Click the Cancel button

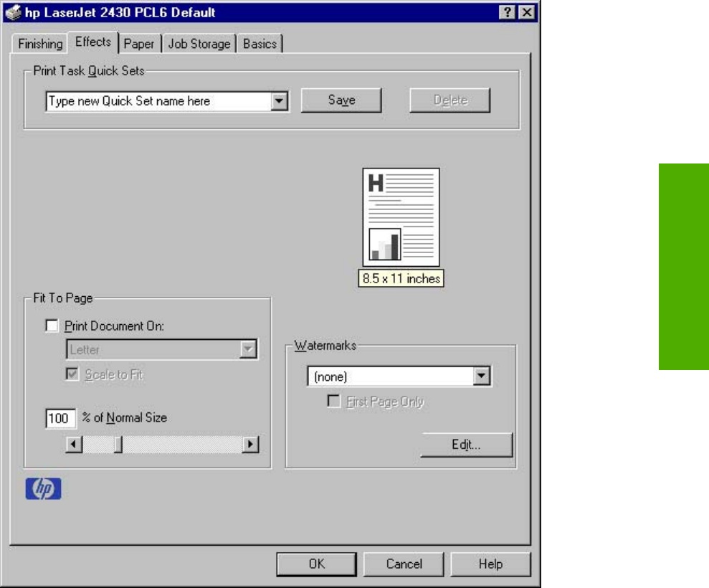[x=404, y=564]
